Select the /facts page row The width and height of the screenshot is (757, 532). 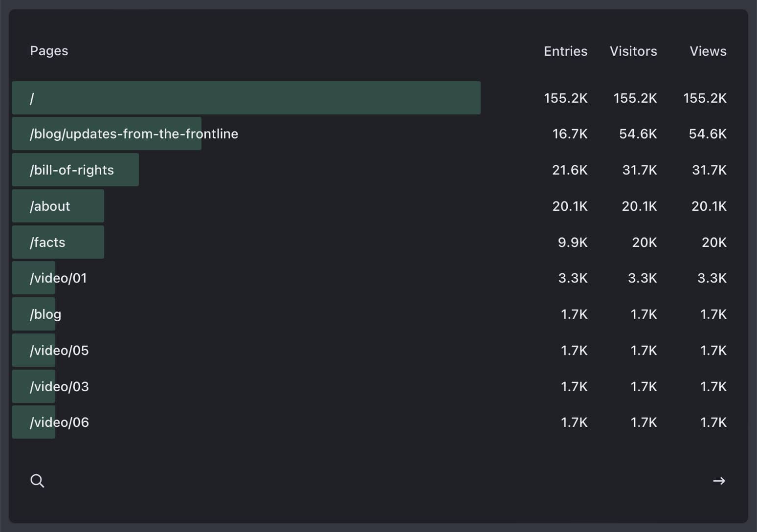click(x=47, y=243)
